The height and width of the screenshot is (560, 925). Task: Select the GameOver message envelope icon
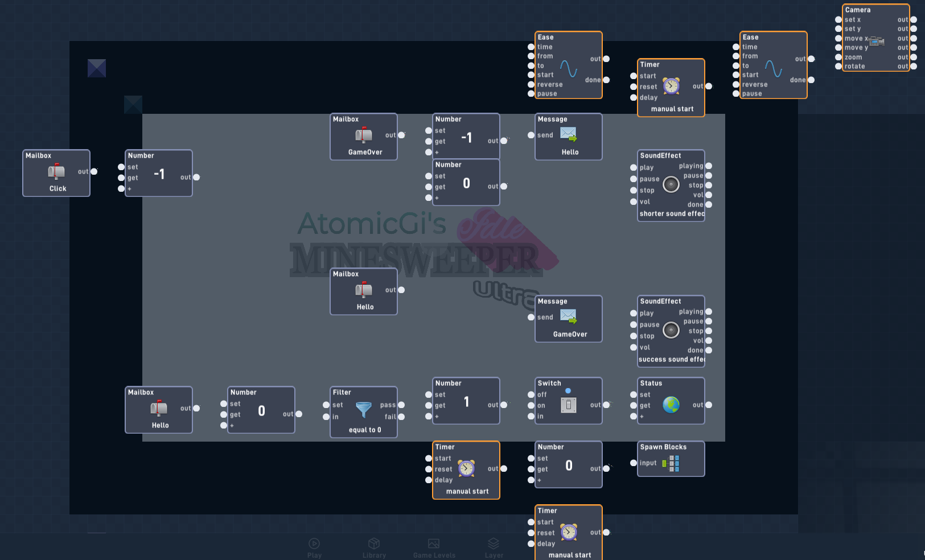pos(569,317)
